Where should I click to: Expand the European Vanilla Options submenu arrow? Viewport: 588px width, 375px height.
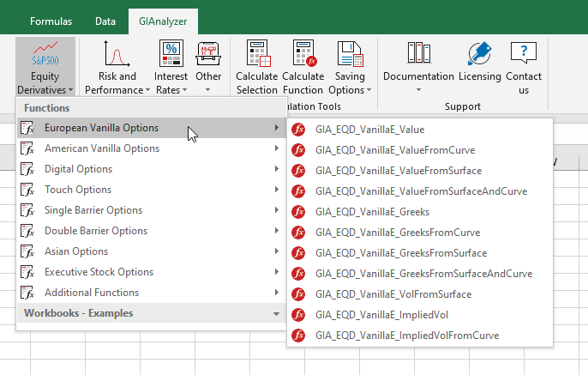click(x=276, y=128)
